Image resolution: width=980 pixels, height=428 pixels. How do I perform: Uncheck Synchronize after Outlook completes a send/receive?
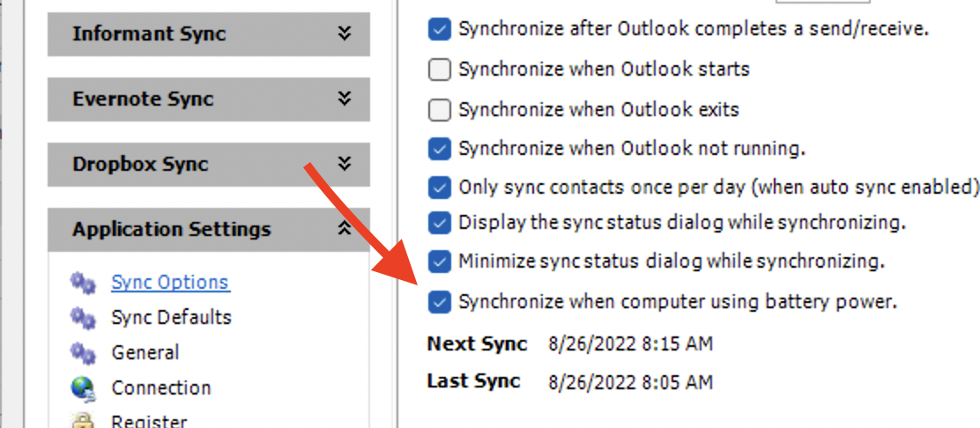tap(440, 29)
